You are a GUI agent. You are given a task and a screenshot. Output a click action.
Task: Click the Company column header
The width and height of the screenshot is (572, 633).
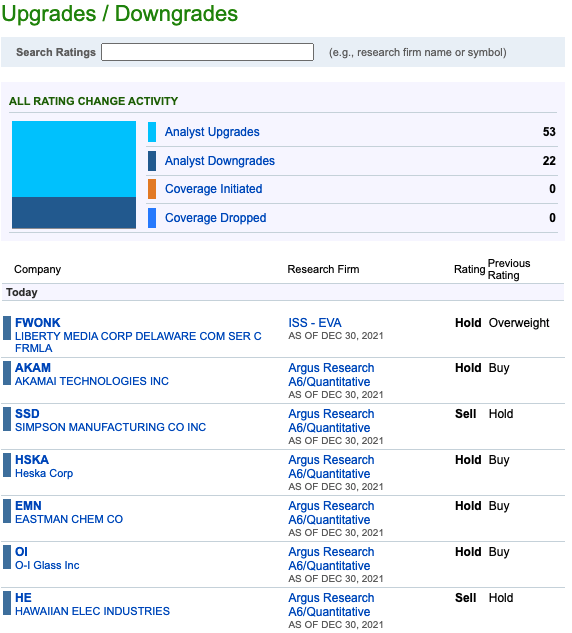pos(38,269)
